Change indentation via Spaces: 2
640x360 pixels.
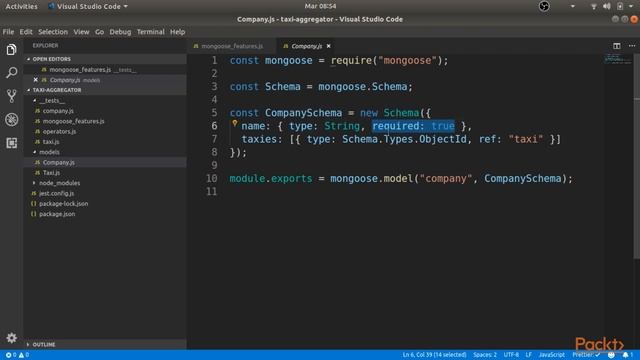485,355
